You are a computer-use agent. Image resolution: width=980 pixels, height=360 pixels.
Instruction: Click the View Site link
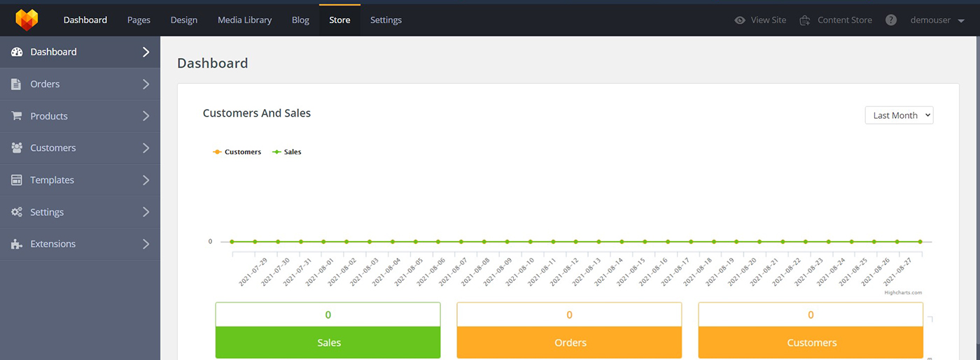(760, 20)
